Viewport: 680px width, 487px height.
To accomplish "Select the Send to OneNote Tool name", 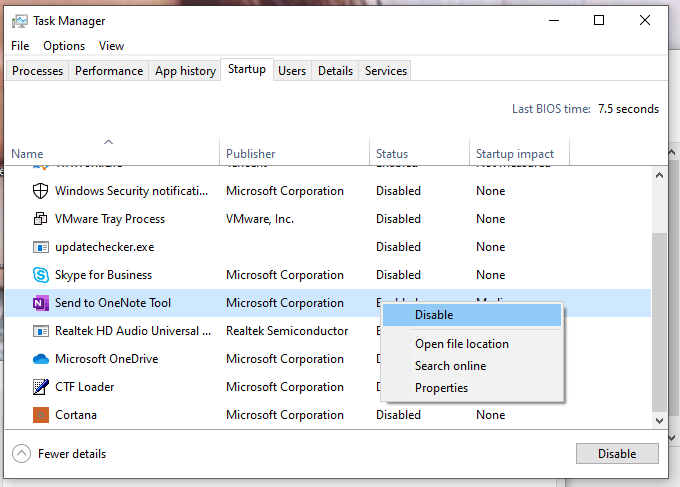I will coord(113,303).
